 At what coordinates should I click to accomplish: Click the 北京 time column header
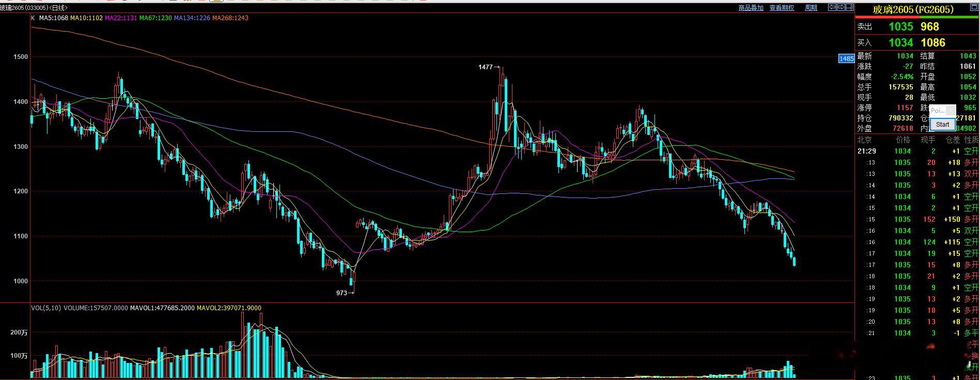pyautogui.click(x=865, y=140)
